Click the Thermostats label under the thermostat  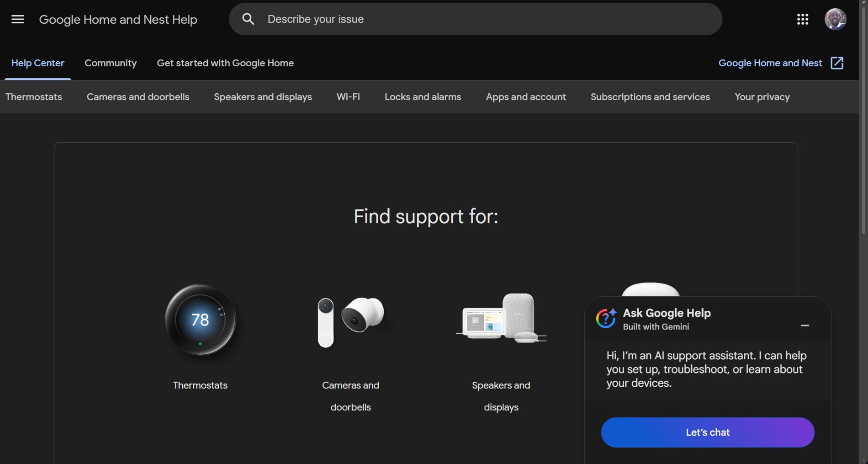click(200, 385)
